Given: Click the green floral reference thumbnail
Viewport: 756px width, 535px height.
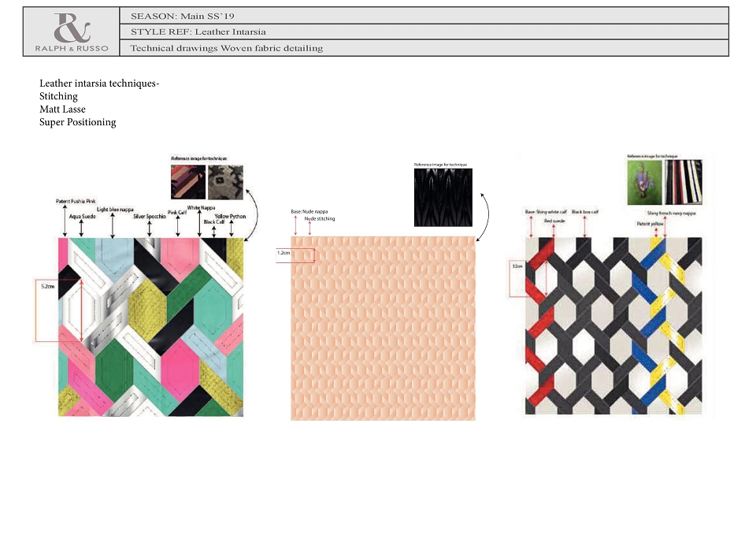Looking at the screenshot, I should (644, 182).
